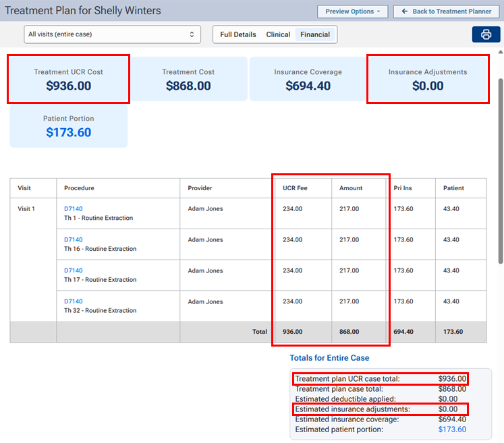Click the Estimated patient portion amount in totals
This screenshot has height=443, width=504.
pos(452,430)
